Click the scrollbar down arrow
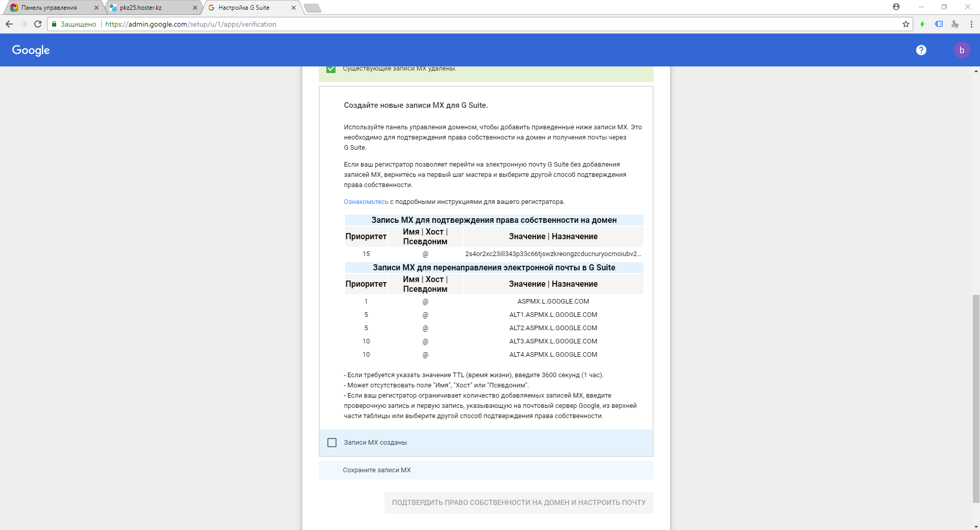 click(x=976, y=526)
